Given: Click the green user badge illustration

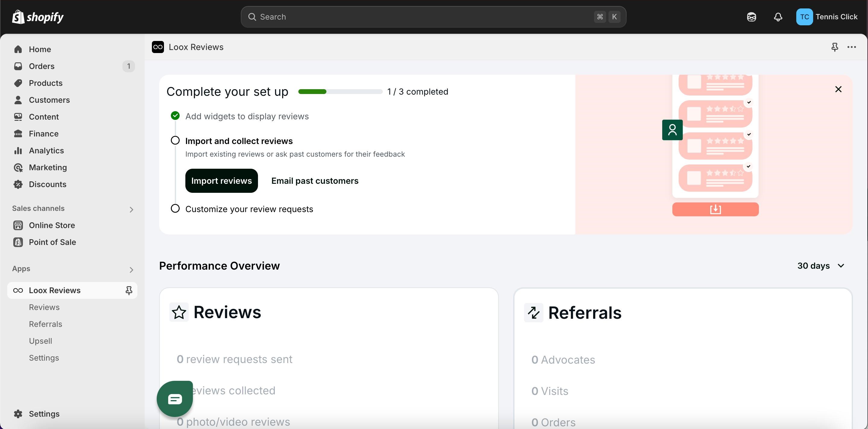Looking at the screenshot, I should click(672, 130).
